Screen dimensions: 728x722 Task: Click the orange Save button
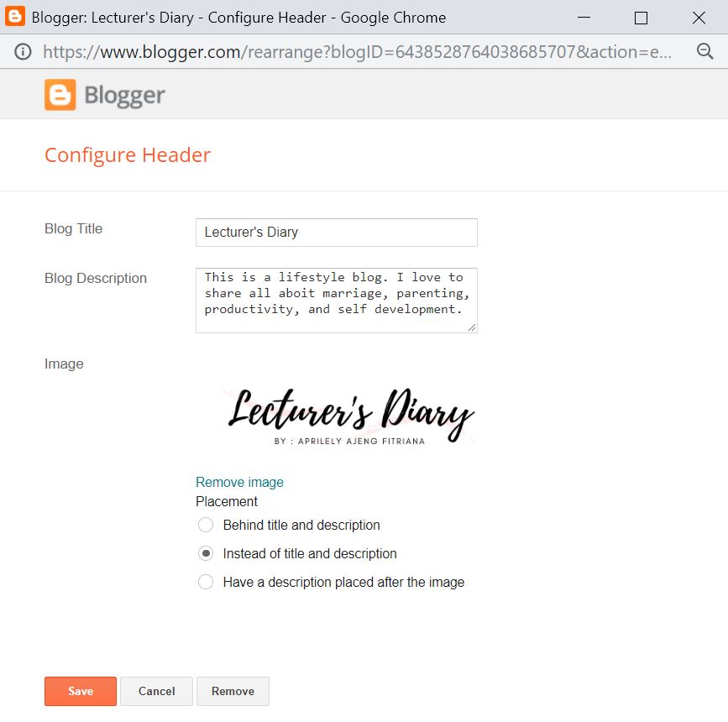[x=81, y=691]
